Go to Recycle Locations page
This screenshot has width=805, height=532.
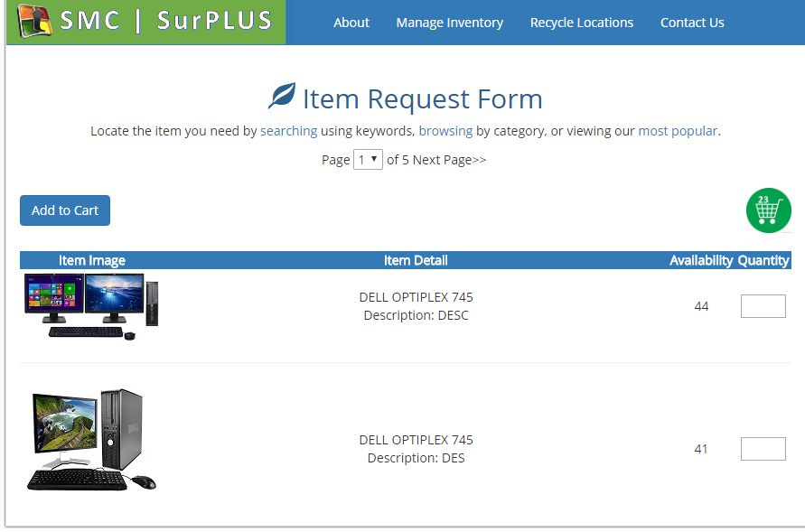click(x=582, y=23)
